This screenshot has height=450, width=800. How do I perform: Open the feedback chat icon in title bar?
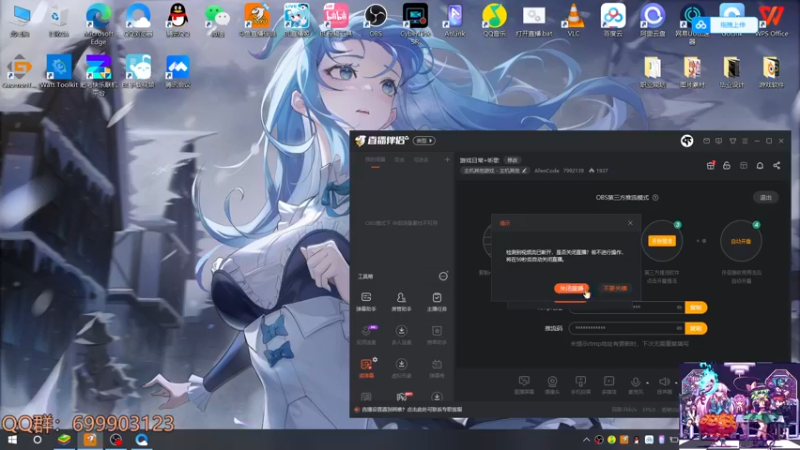[x=718, y=141]
